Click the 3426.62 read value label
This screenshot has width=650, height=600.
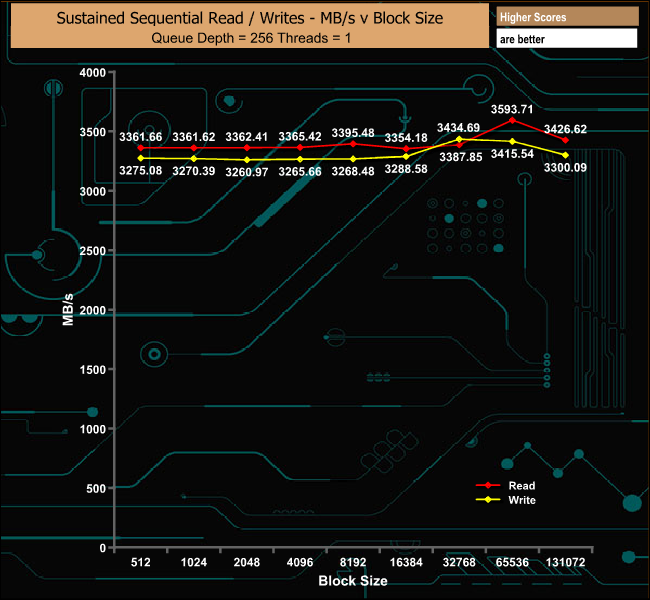click(566, 129)
